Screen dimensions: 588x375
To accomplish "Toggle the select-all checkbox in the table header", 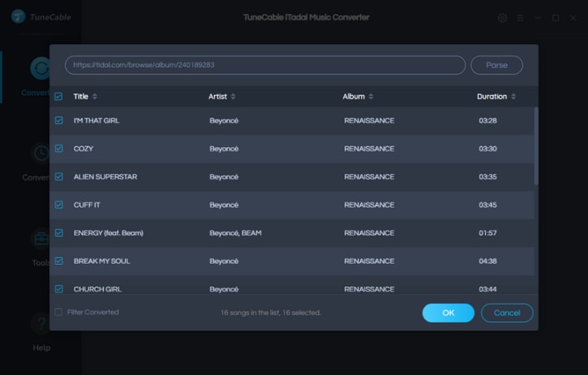I will (59, 96).
